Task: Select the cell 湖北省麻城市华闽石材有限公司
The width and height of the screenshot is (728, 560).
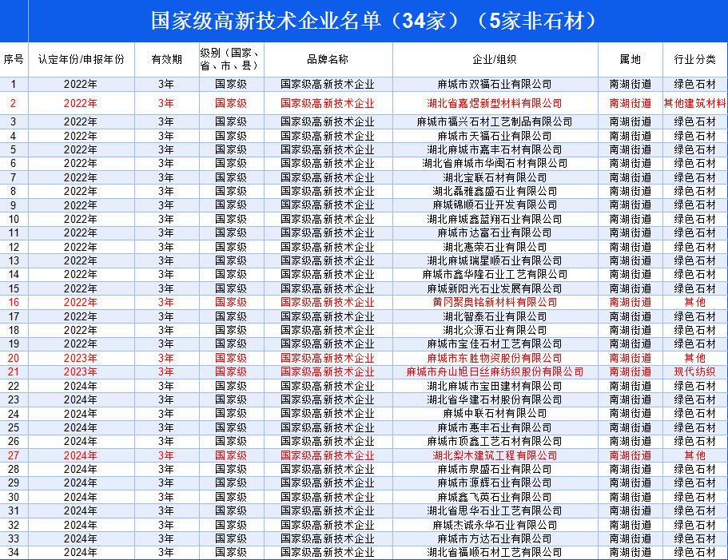Action: [495, 164]
